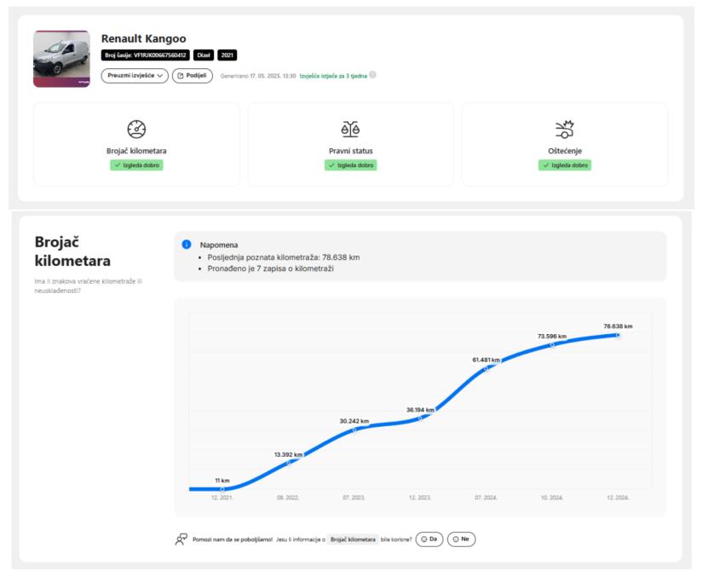Open the Renault Kangoo vehicle photo
The image size is (703, 588).
click(x=61, y=59)
